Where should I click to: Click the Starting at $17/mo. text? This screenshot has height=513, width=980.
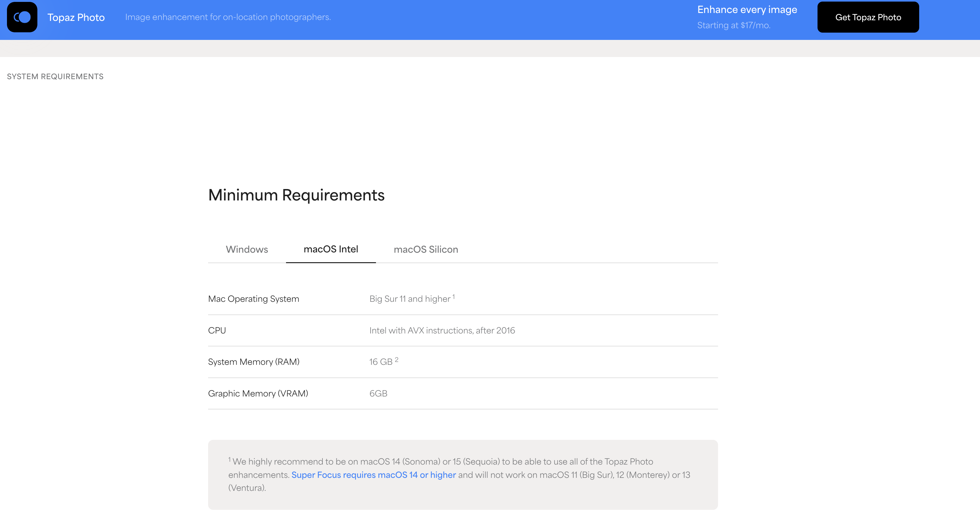(734, 25)
